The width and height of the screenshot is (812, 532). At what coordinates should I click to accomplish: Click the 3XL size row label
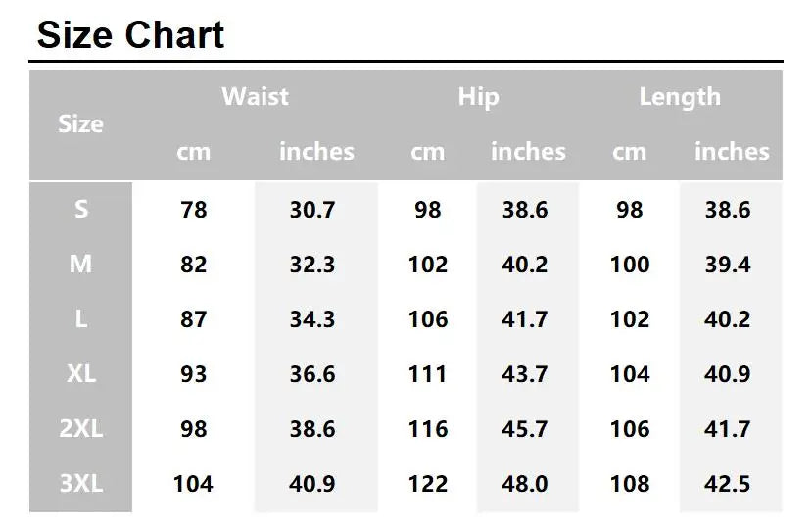click(80, 484)
